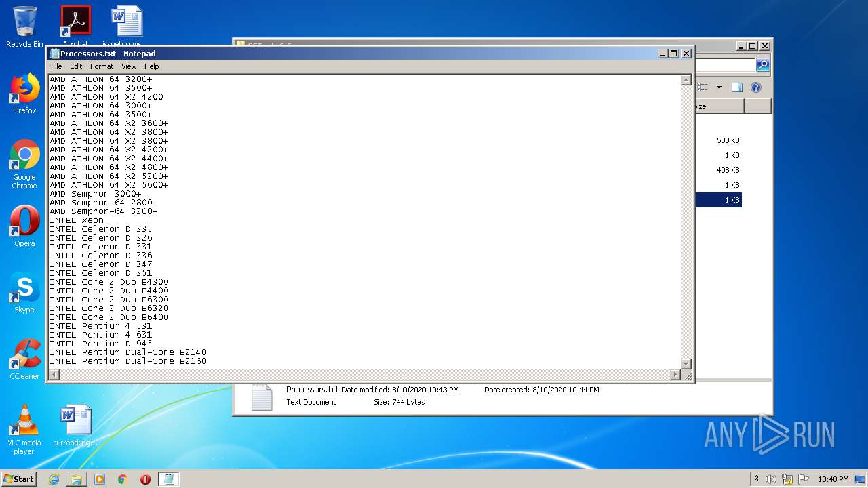Click the 'Date modified: 8/10/2020 10:43 PM' detail
This screenshot has height=488, width=868.
tap(400, 390)
